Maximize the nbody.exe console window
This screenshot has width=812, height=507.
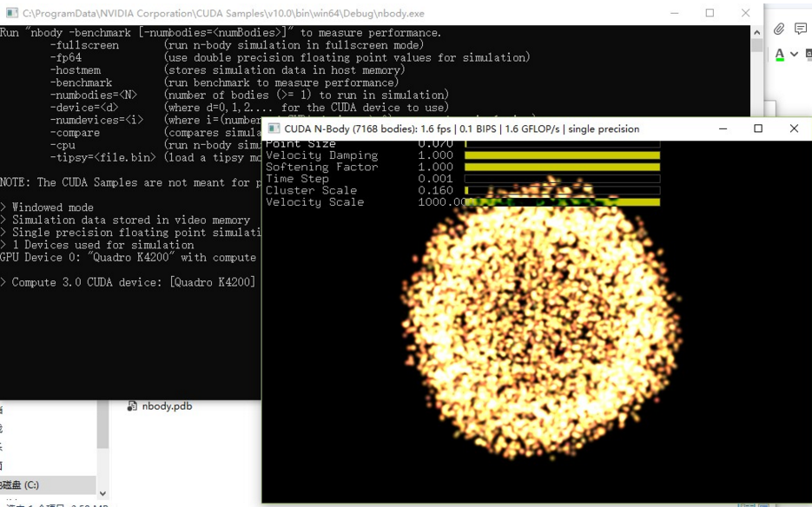(710, 13)
